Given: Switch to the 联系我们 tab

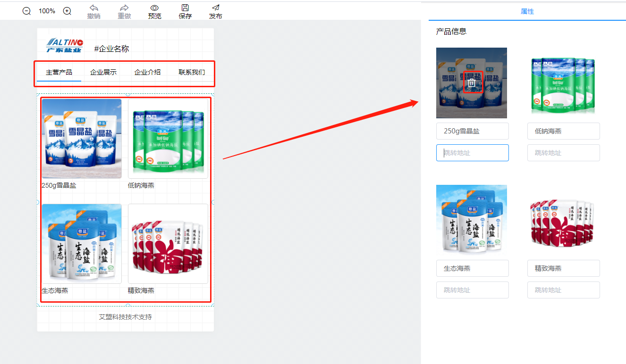Looking at the screenshot, I should pos(192,72).
